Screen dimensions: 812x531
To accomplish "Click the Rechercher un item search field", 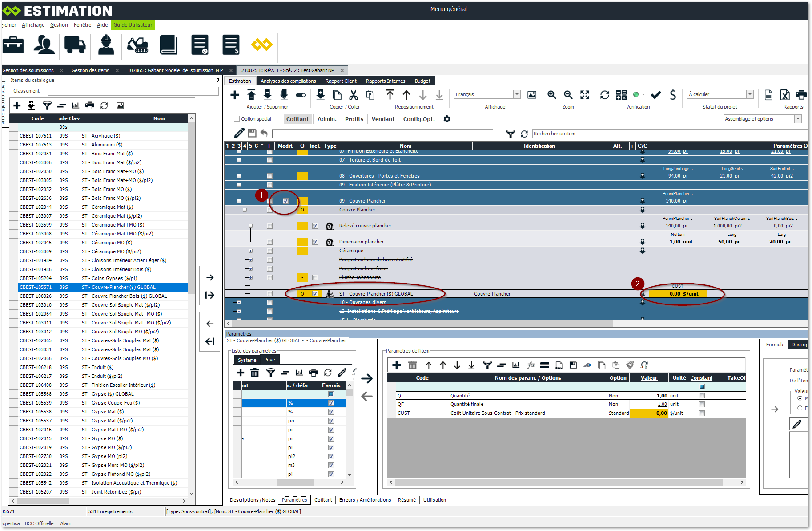I will click(x=667, y=134).
